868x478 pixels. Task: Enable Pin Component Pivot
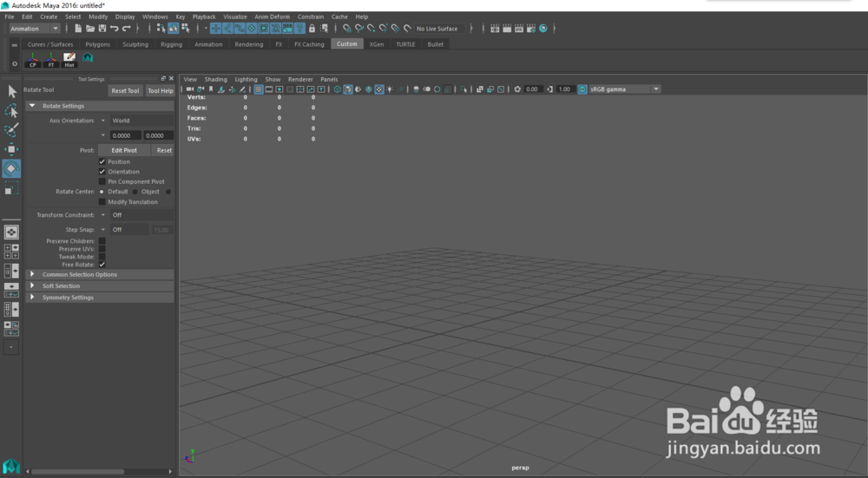[102, 181]
